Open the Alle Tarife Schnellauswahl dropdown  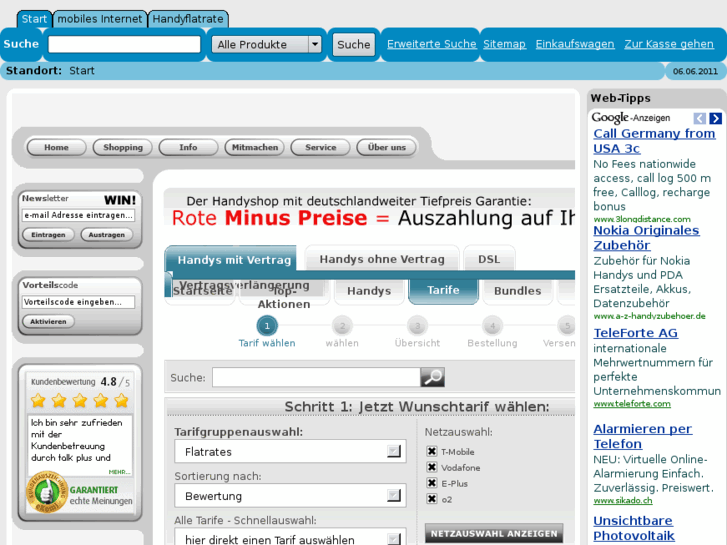290,538
